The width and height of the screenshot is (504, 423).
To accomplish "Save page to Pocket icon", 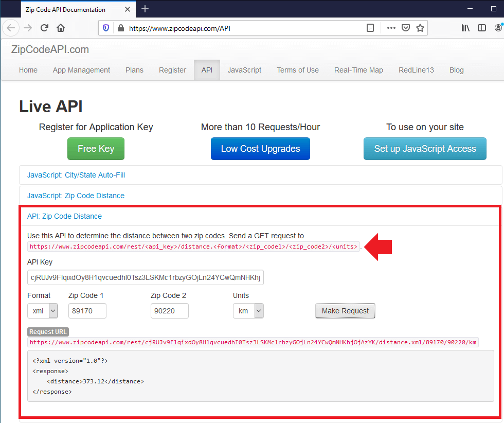I will click(x=406, y=28).
